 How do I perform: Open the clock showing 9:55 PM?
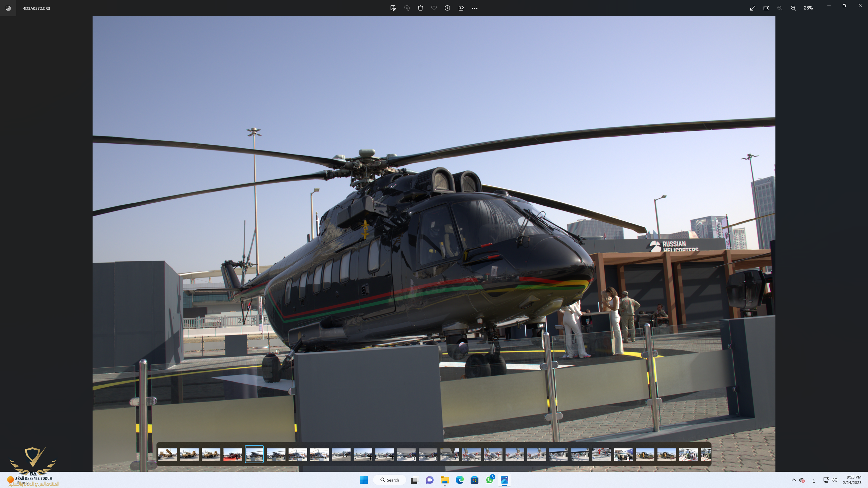click(x=852, y=480)
